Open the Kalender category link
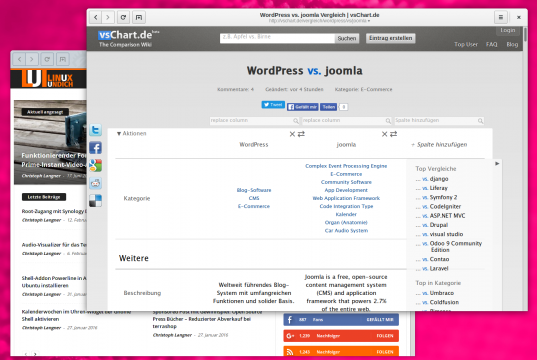 (x=346, y=214)
